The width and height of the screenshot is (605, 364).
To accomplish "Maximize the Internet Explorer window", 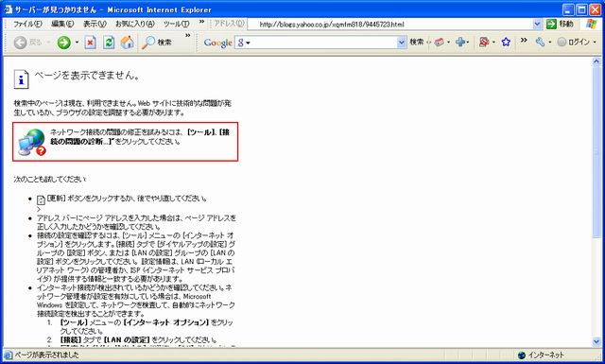I will [x=581, y=9].
